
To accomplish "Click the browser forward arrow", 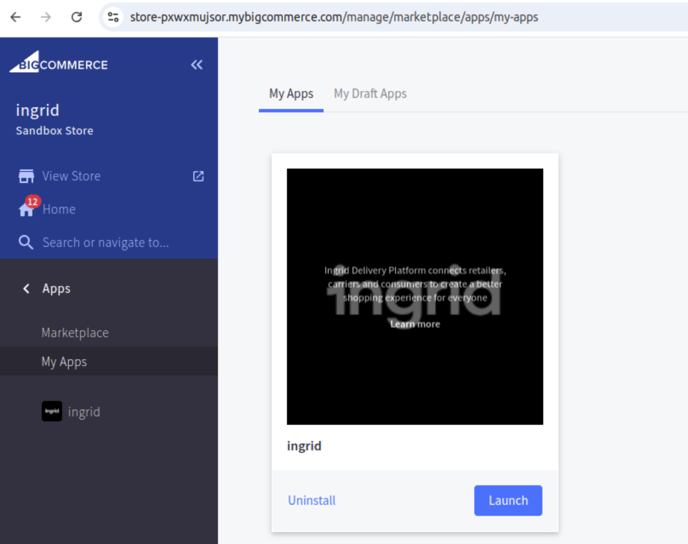I will click(46, 17).
